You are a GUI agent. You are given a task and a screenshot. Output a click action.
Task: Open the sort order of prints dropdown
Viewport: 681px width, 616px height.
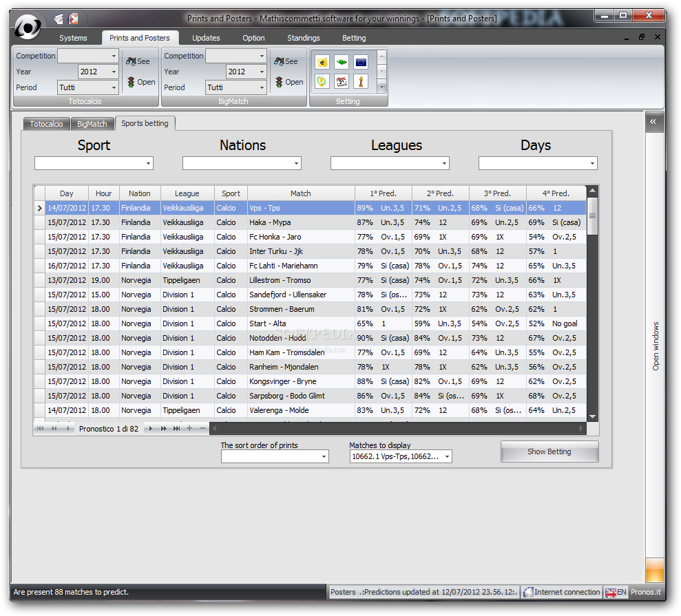pyautogui.click(x=324, y=456)
